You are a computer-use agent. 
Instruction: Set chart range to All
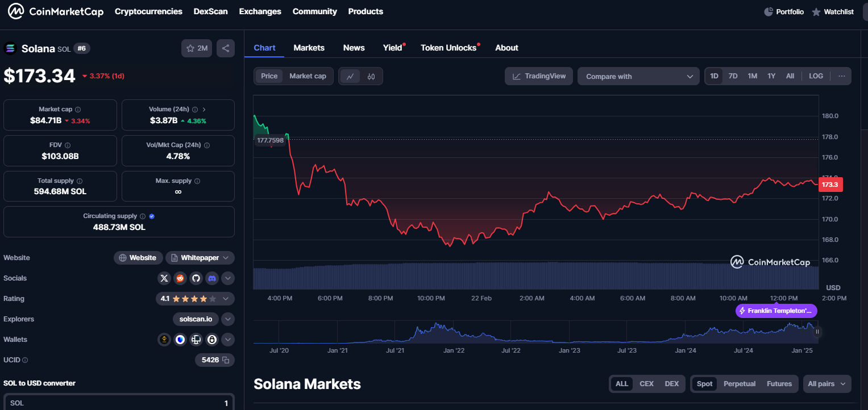click(x=790, y=76)
